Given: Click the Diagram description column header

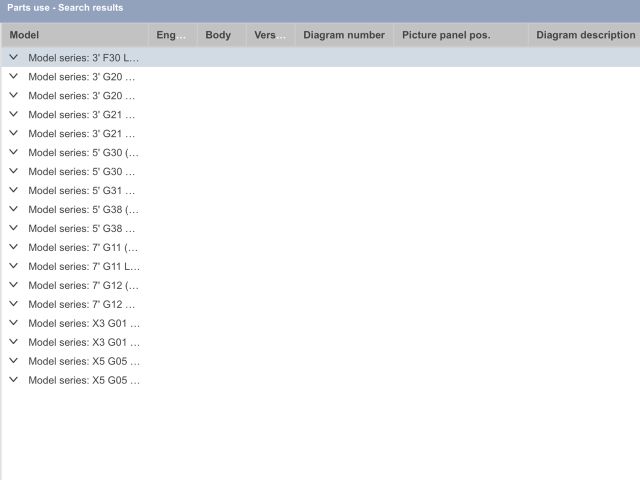Looking at the screenshot, I should (585, 35).
